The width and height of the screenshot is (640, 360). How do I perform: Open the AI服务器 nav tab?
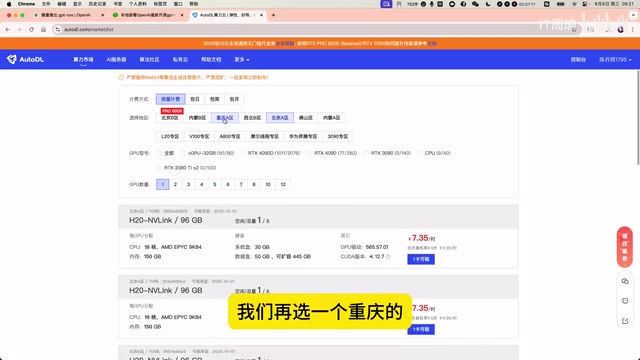[x=116, y=60]
